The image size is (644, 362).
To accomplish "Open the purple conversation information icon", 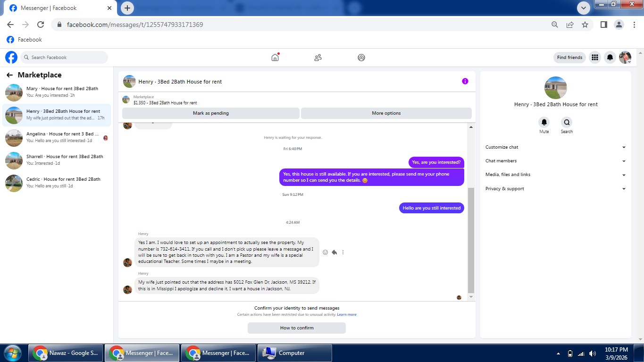I will pyautogui.click(x=465, y=81).
